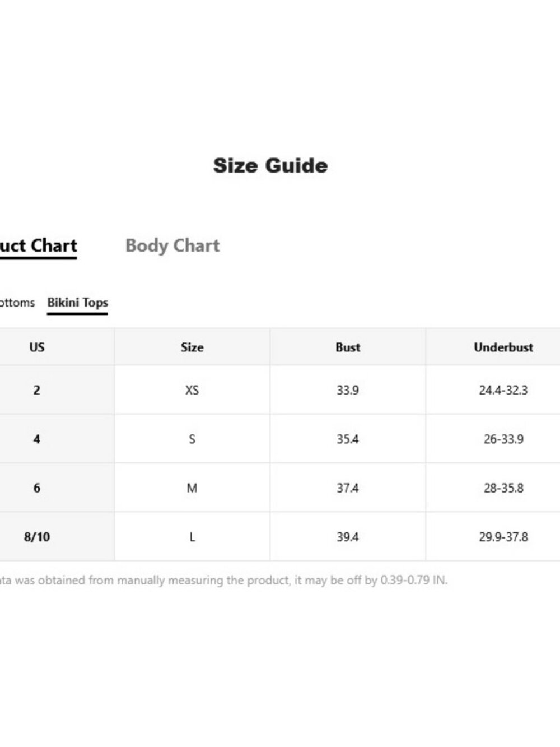Click the underbust range 26-33.9
This screenshot has height=747, width=560.
[x=503, y=439]
